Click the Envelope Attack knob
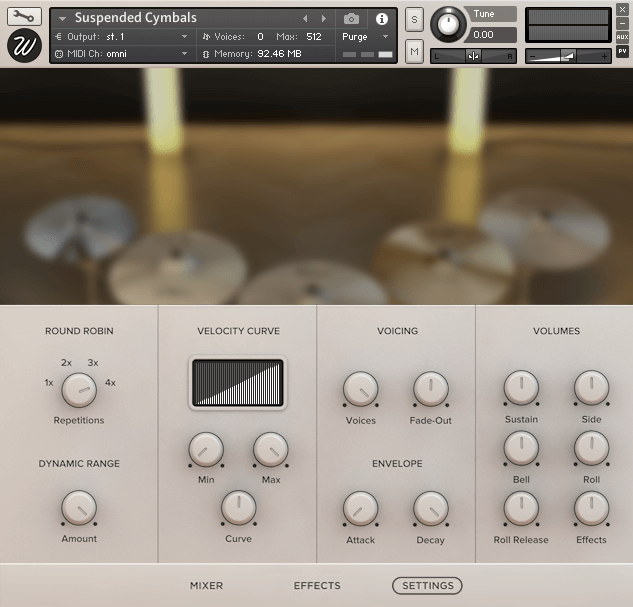633x607 pixels. 361,509
